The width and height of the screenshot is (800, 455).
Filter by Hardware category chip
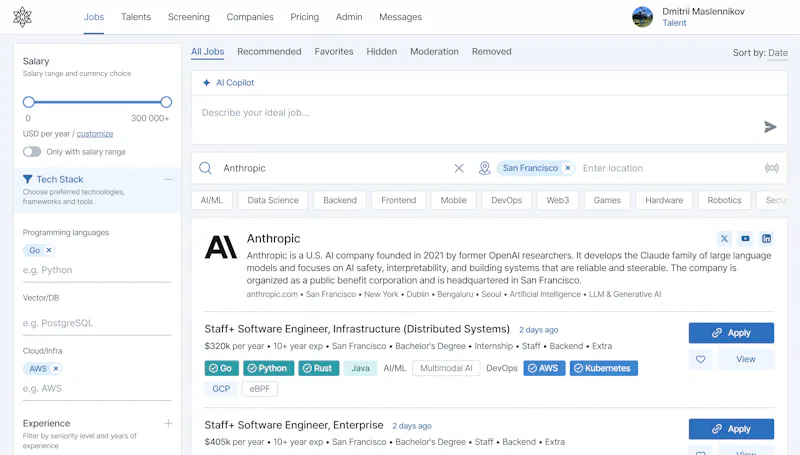point(664,200)
